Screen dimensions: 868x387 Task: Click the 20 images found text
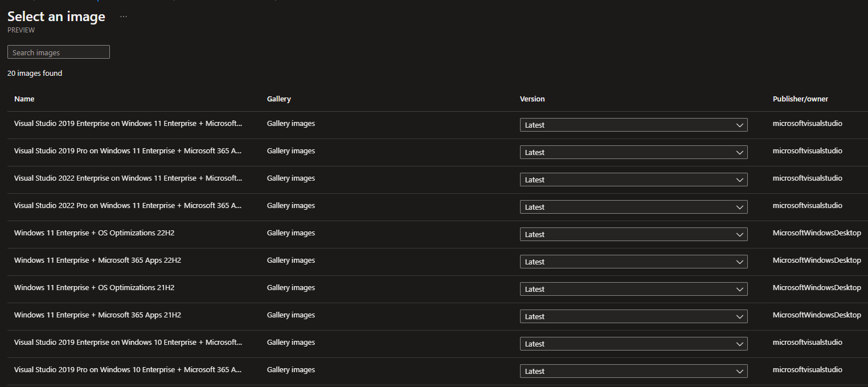coord(35,73)
